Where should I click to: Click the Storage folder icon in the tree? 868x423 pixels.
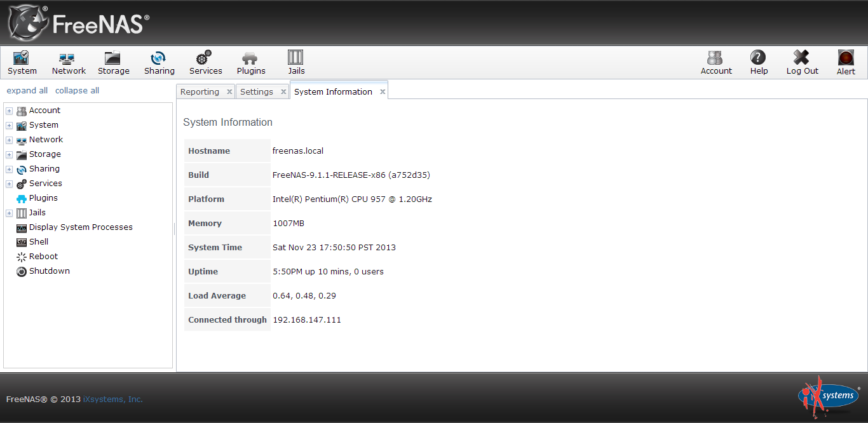[x=22, y=154]
